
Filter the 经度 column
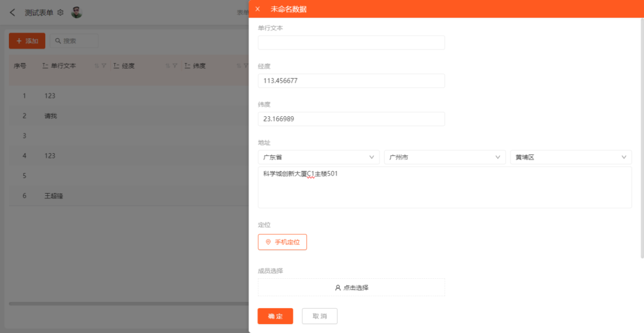tap(175, 66)
